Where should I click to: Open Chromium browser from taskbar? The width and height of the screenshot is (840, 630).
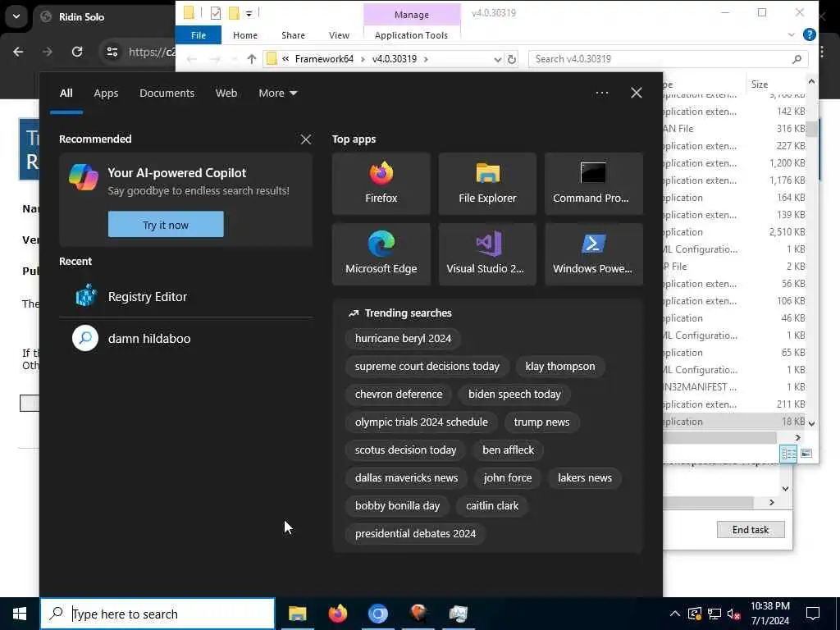[x=377, y=614]
